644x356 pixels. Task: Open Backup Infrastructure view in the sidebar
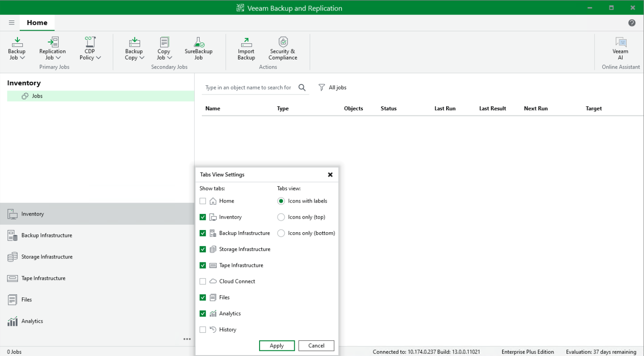point(97,235)
